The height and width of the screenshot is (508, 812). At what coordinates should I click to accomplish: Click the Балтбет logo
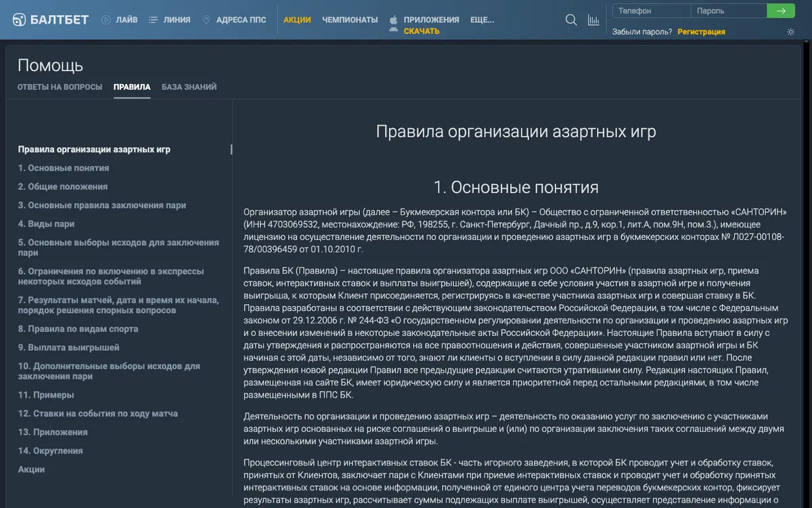(x=50, y=20)
